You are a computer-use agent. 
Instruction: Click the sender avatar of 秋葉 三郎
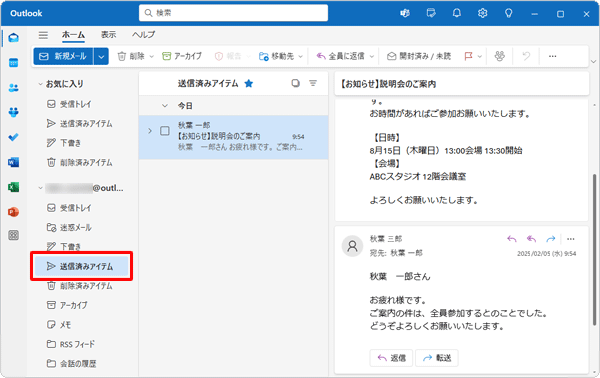coord(352,246)
